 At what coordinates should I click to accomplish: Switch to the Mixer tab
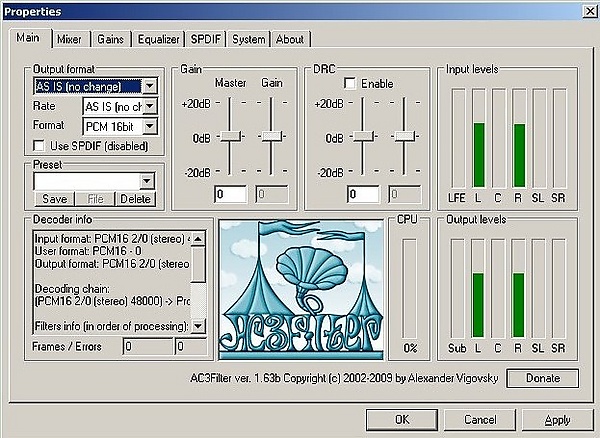(x=69, y=39)
